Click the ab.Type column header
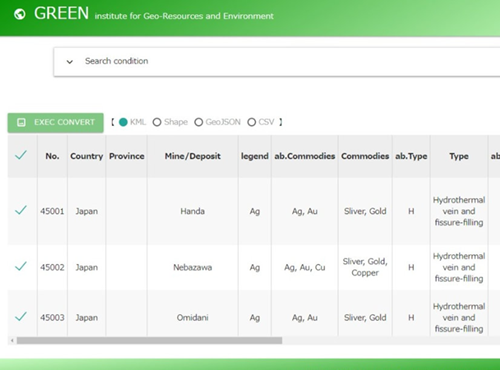500x370 pixels. (411, 156)
